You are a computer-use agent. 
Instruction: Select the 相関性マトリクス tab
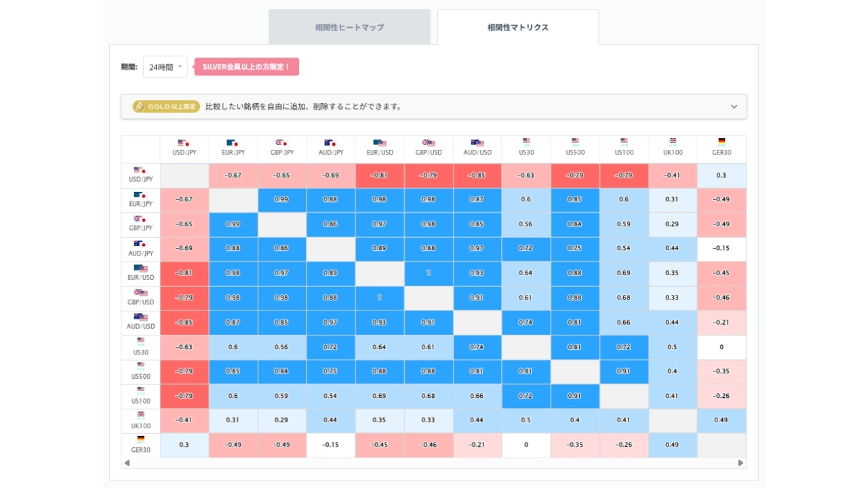pos(518,27)
